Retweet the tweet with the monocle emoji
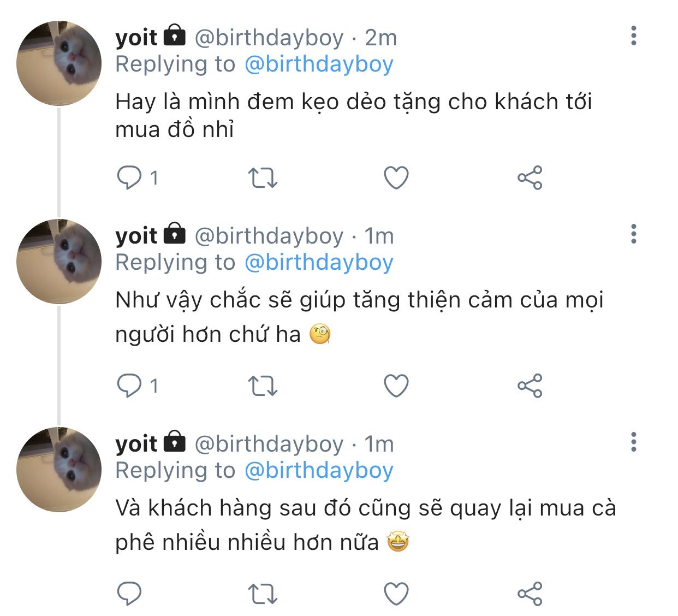 [x=263, y=386]
